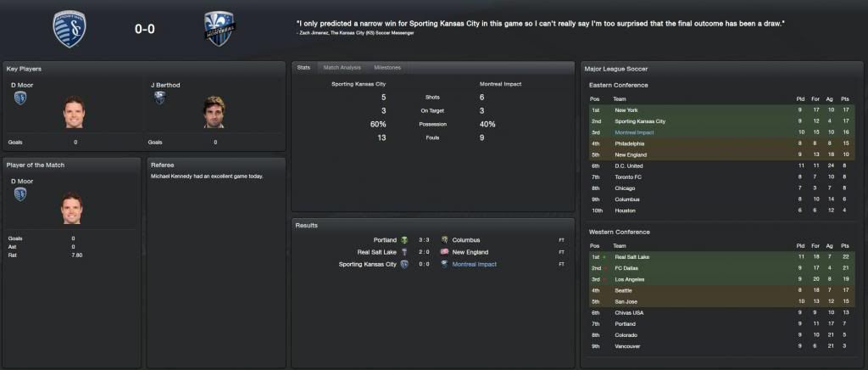Viewport: 868px width, 370px height.
Task: Click the Vancouver row in Western Conference
Action: (x=627, y=346)
